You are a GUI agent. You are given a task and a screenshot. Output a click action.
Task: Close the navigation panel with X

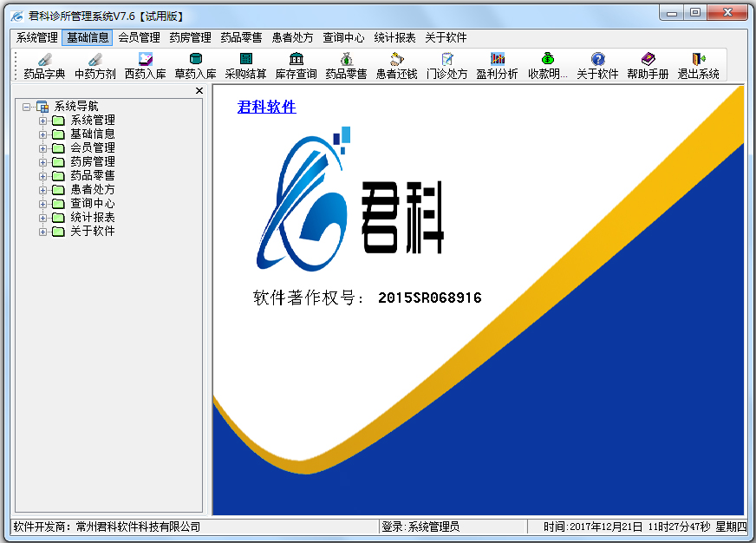point(199,91)
